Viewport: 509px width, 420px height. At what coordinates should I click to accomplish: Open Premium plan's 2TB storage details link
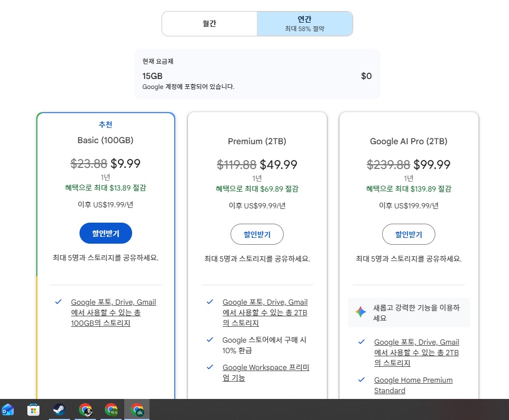tap(265, 313)
